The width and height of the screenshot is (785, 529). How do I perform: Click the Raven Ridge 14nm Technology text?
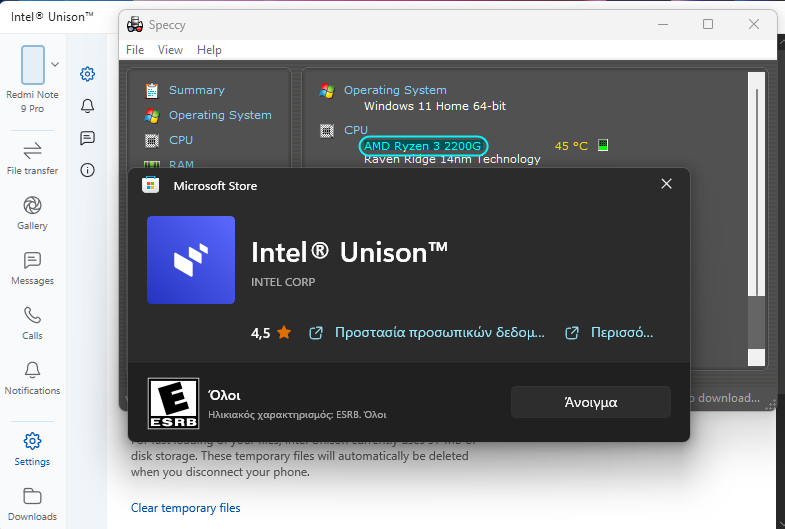pos(453,160)
